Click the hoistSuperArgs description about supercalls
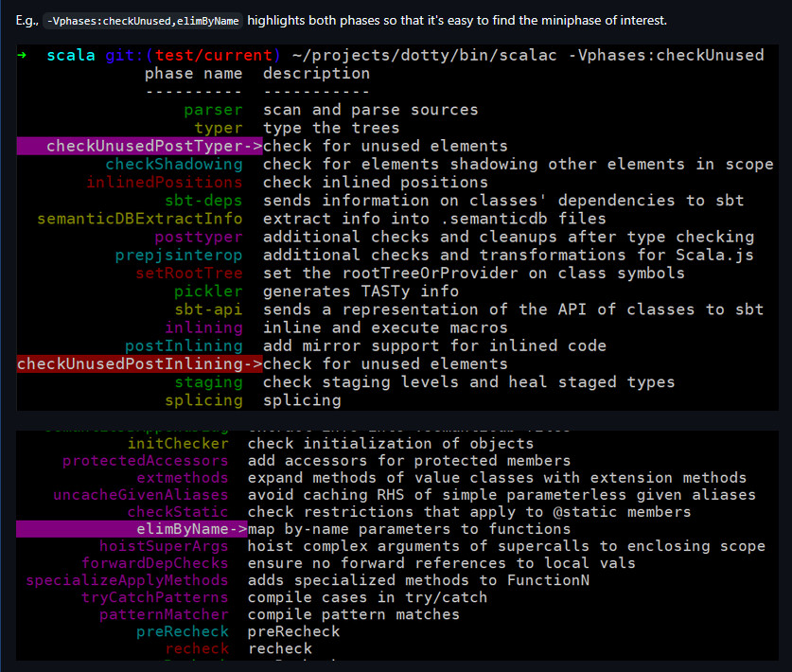The height and width of the screenshot is (672, 792). point(506,546)
